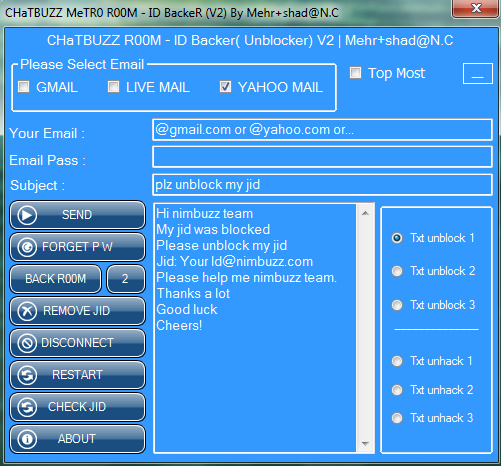Uncheck the YAHOO MAIL checkbox
Image resolution: width=501 pixels, height=466 pixels.
click(225, 87)
